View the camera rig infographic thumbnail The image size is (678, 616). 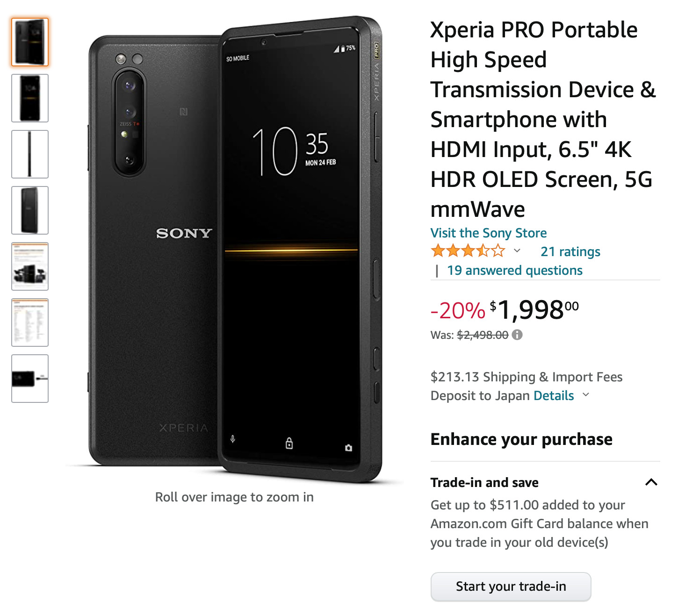pyautogui.click(x=30, y=266)
